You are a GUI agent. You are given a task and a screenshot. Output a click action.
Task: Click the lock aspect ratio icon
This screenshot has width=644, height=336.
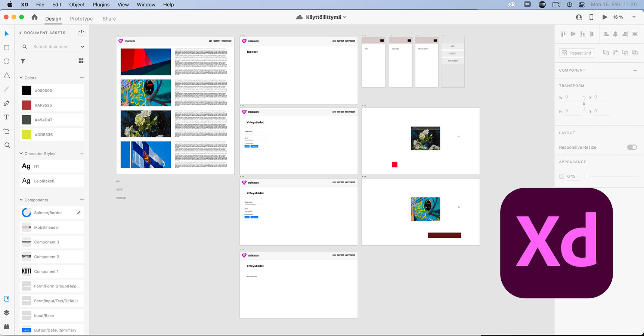584,104
